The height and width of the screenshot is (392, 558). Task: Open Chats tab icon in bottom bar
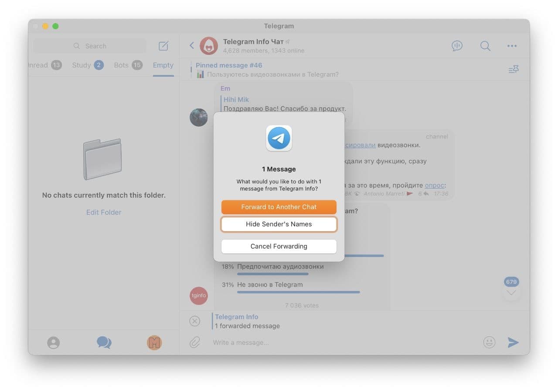point(104,342)
